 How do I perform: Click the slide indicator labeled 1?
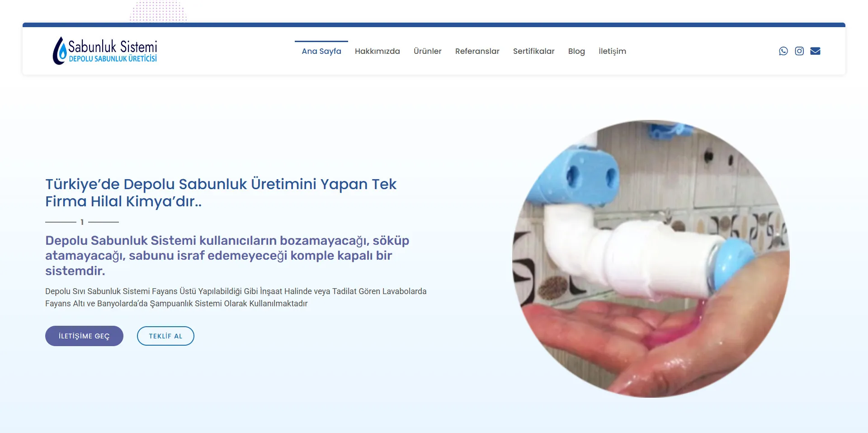(x=82, y=222)
